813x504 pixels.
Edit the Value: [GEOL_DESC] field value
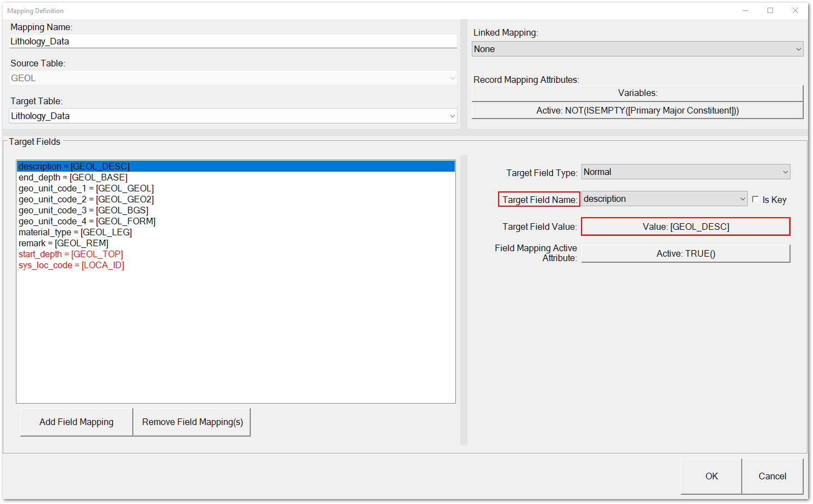(685, 226)
